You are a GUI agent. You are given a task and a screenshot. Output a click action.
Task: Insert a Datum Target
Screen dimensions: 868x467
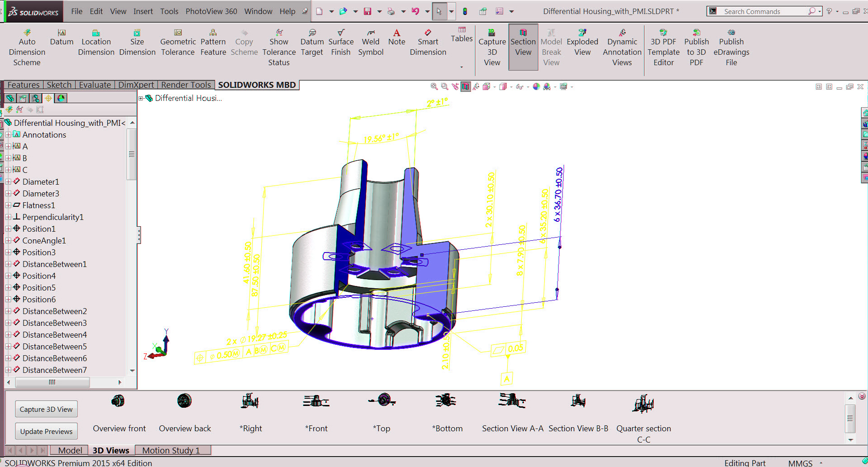point(312,42)
